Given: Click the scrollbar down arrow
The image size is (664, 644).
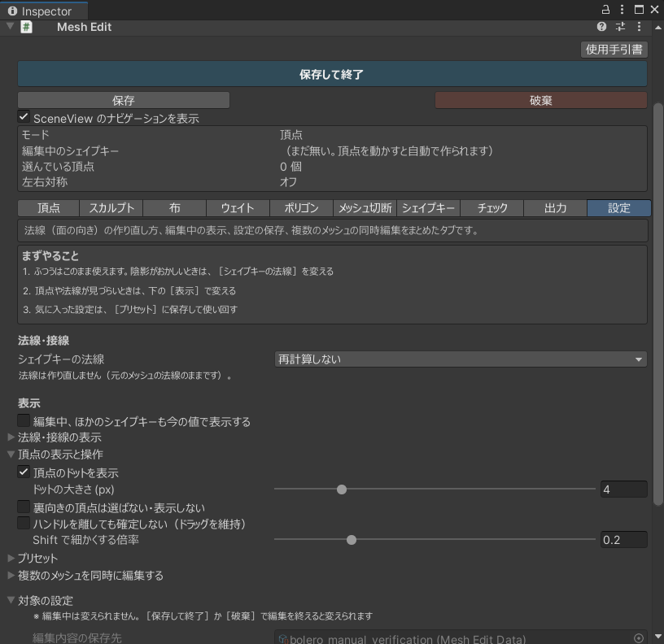Looking at the screenshot, I should (657, 636).
